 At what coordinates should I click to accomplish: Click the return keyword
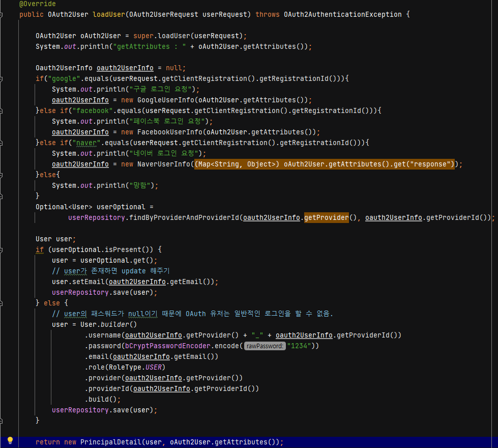(48, 442)
